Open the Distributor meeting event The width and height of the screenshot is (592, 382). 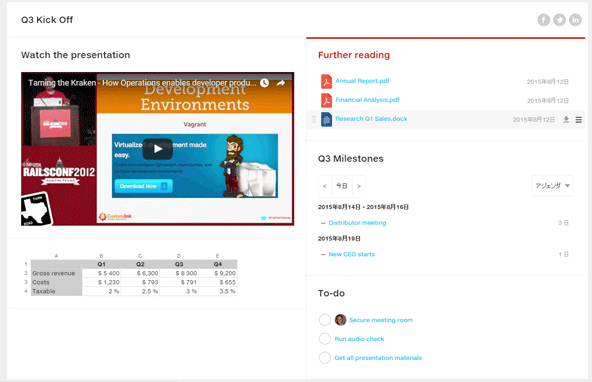pyautogui.click(x=357, y=223)
